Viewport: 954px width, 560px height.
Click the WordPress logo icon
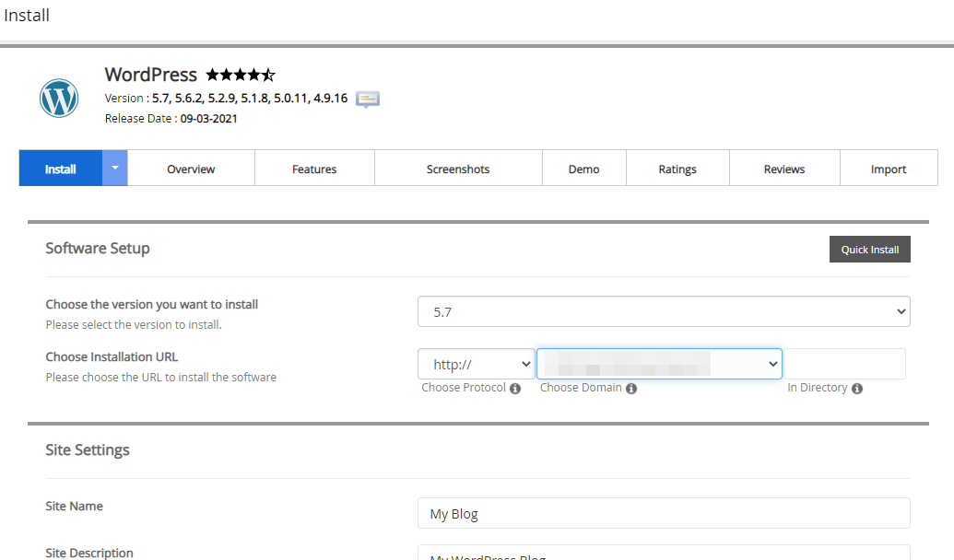[59, 98]
